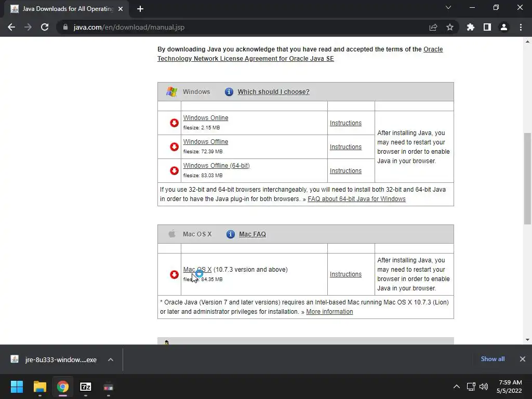Click the More information link
Screen dimensions: 532x399
click(x=329, y=312)
